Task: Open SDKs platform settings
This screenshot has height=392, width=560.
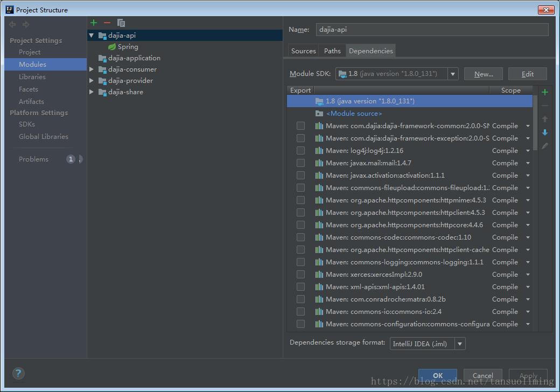Action: (x=27, y=124)
